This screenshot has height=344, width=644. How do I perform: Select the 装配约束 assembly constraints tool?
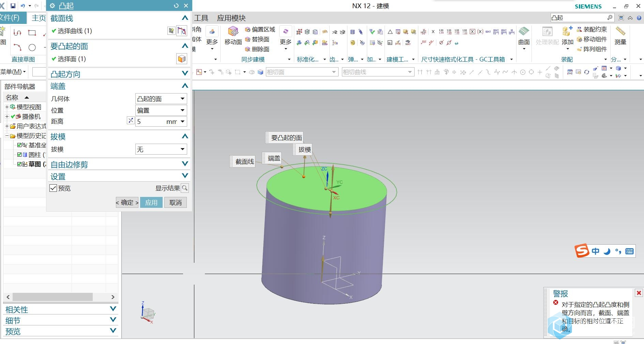pyautogui.click(x=592, y=29)
